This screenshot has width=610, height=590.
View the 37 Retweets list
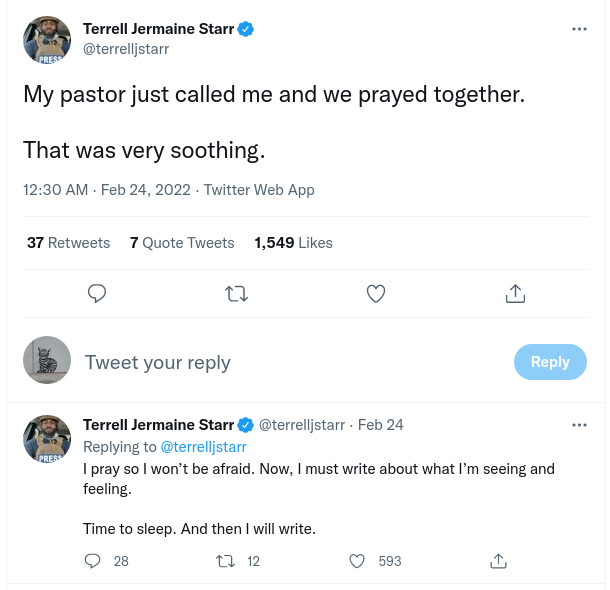click(68, 243)
